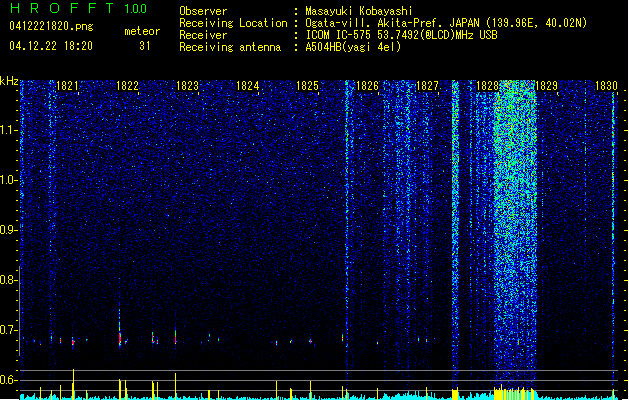Click the ICOM IC-575 53.7492 MHz USB text
Viewport: 629px width, 400px height.
coord(402,35)
